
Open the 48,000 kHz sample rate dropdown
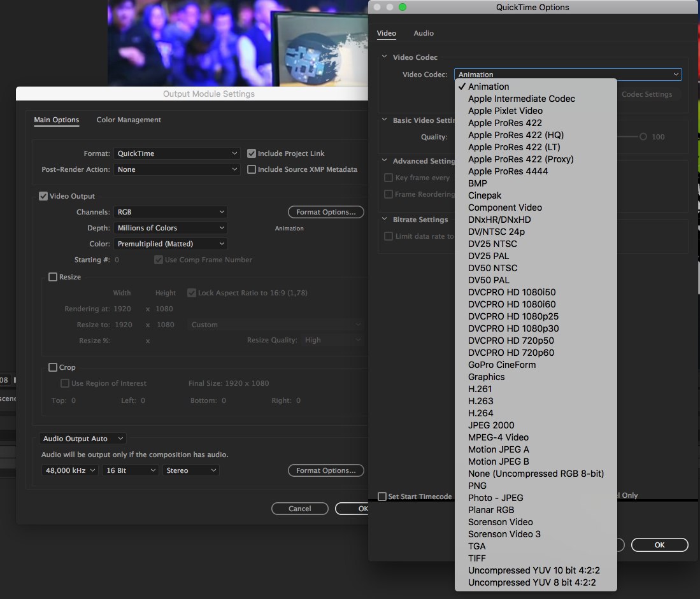70,470
